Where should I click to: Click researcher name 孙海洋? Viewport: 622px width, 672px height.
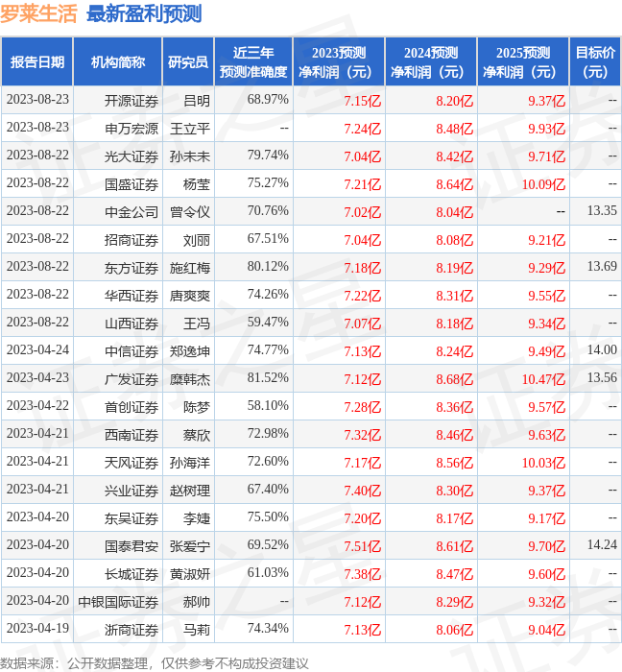tap(190, 463)
